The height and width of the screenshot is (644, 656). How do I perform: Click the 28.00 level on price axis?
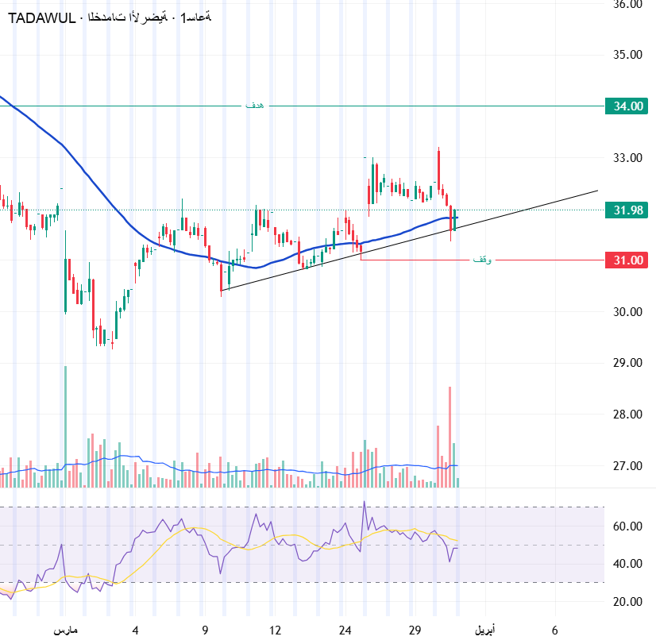[627, 415]
